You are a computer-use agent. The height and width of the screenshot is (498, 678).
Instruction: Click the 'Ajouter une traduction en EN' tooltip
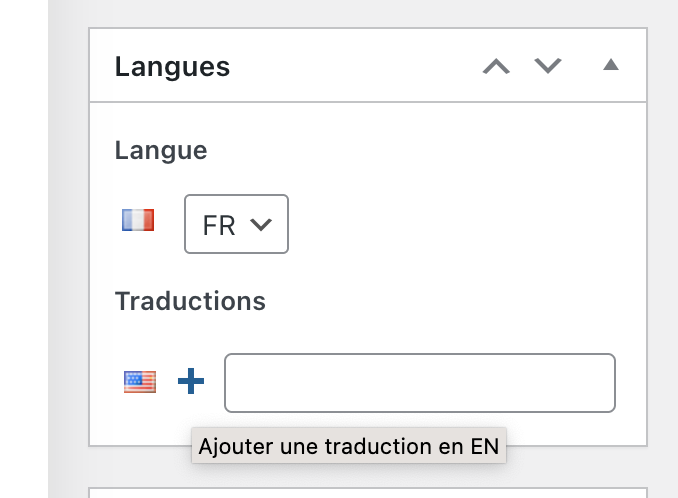(x=348, y=446)
